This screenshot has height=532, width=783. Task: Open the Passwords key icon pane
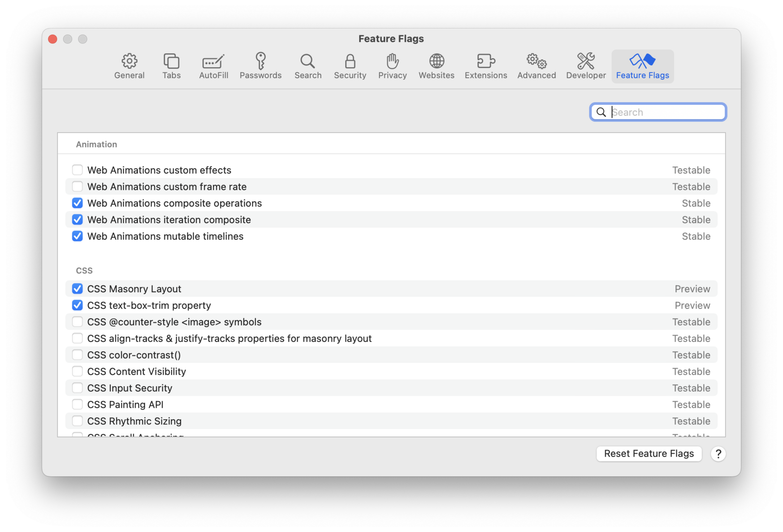[x=260, y=66]
